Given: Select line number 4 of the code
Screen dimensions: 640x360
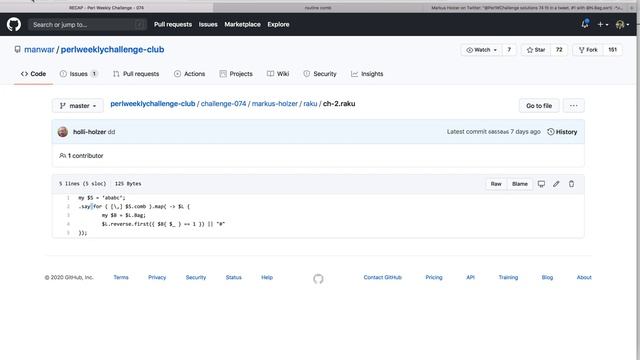Looking at the screenshot, I should 69,224.
